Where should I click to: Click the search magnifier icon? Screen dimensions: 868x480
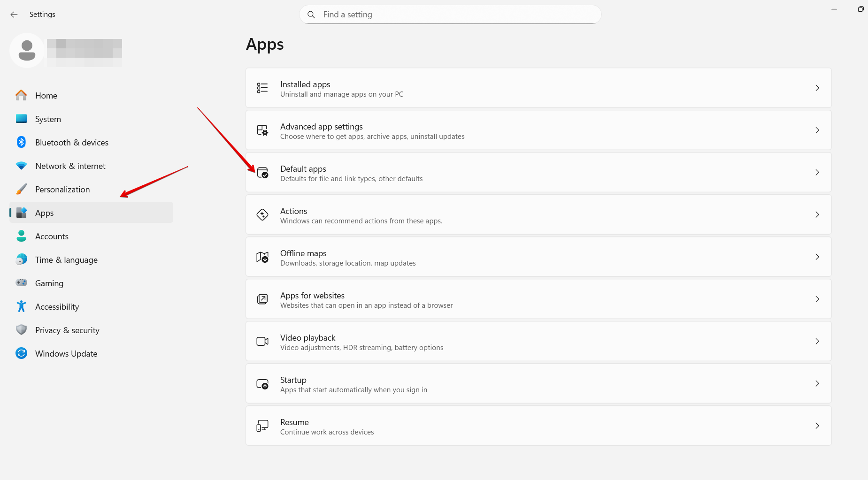pos(311,15)
